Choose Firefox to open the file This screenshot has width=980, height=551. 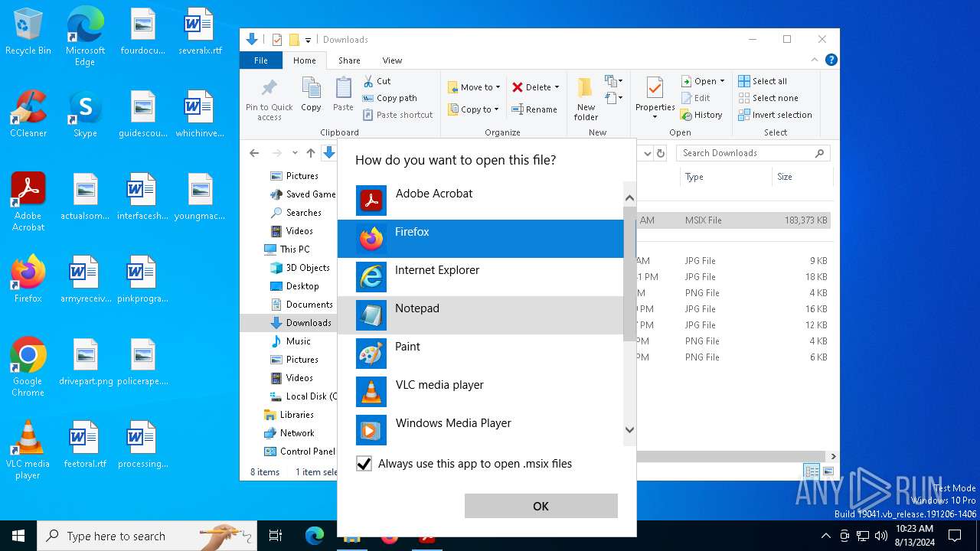tap(481, 239)
